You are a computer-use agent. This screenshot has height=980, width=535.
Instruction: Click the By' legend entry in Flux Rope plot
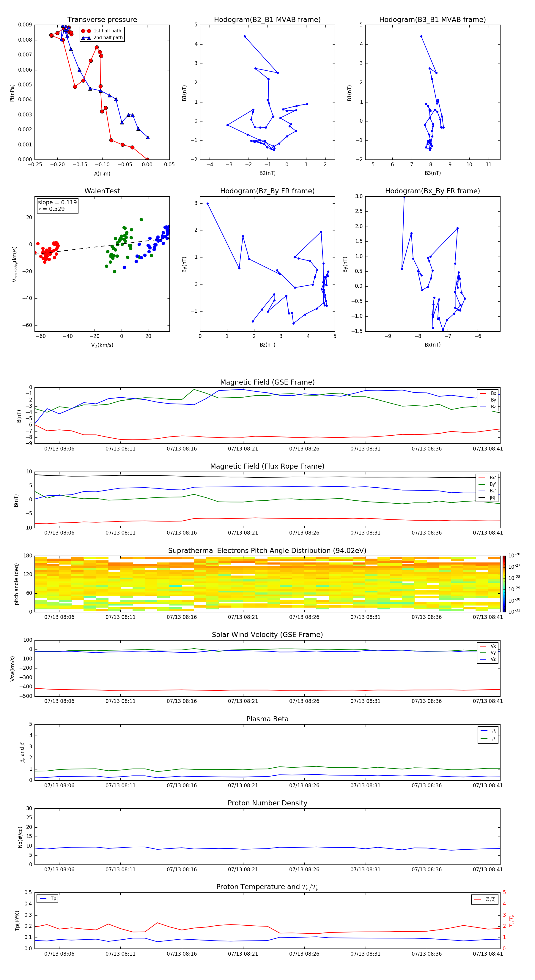coord(487,484)
